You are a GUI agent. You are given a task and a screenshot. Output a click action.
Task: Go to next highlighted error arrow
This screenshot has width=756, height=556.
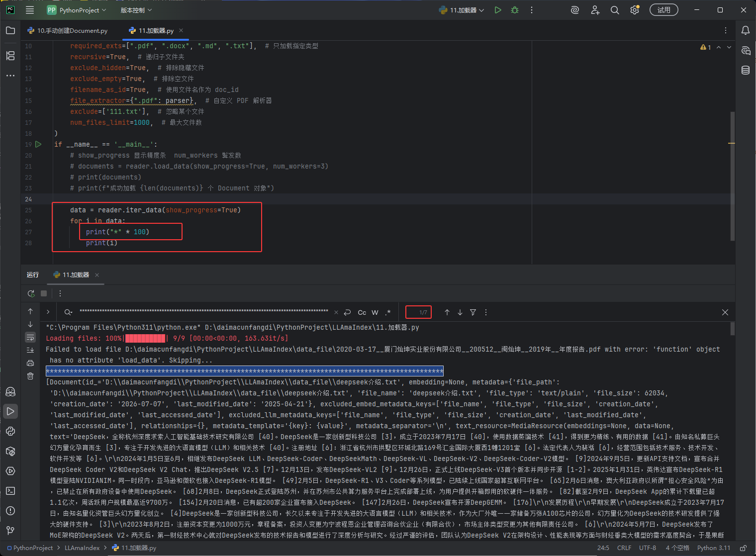pos(729,47)
